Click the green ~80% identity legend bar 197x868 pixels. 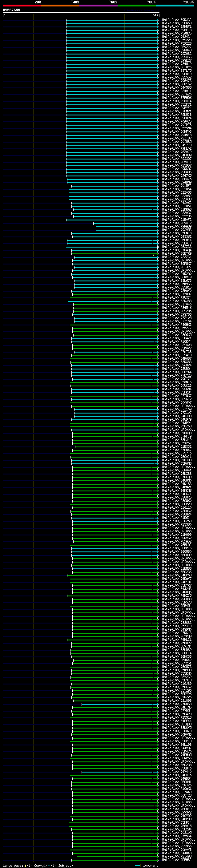[x=137, y=6]
